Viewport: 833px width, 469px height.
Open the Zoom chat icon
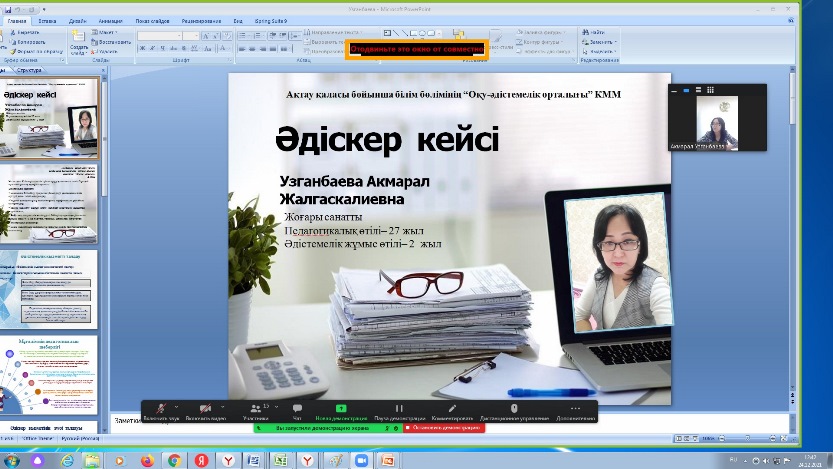coord(297,409)
